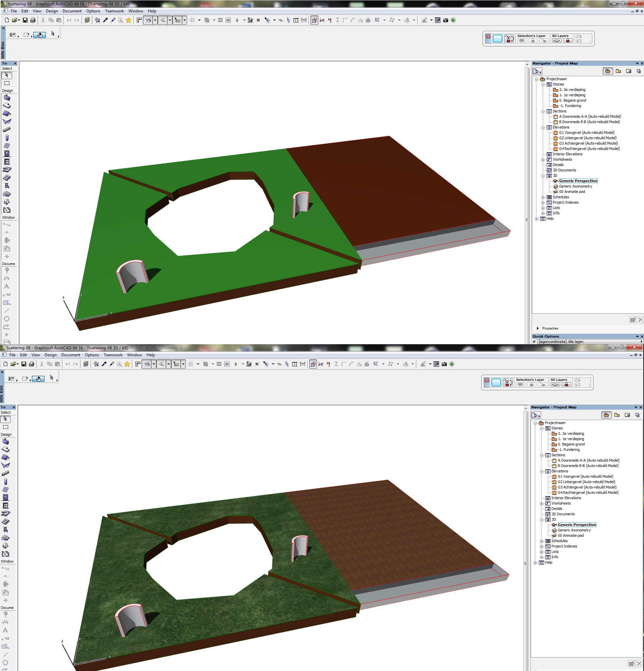
Task: Expand the Properties disclosure triangle in Navigator
Action: 538,328
